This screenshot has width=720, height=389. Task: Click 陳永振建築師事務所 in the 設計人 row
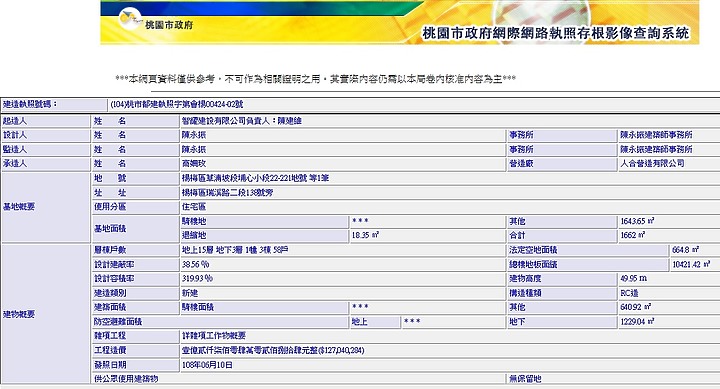coord(656,135)
